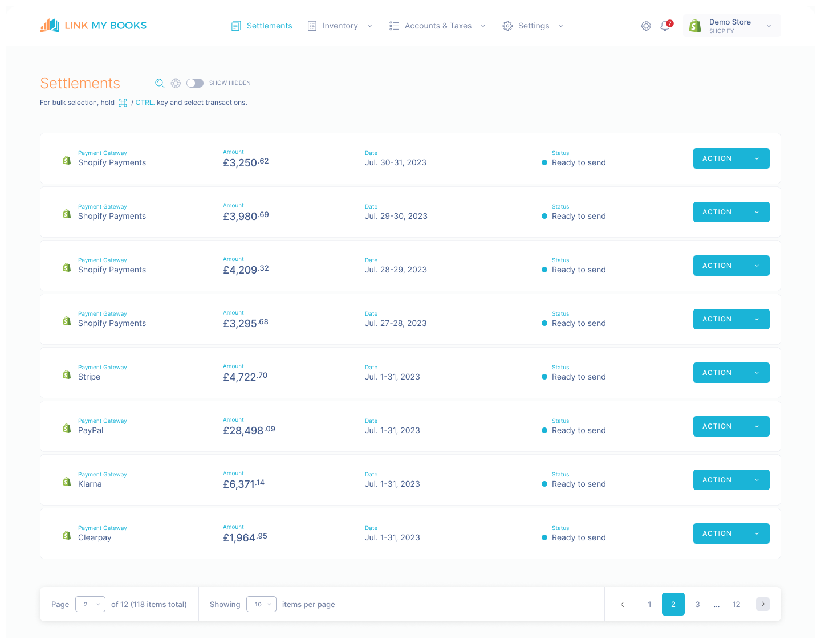Open items per page select box
Screen dimensions: 821x644
261,604
